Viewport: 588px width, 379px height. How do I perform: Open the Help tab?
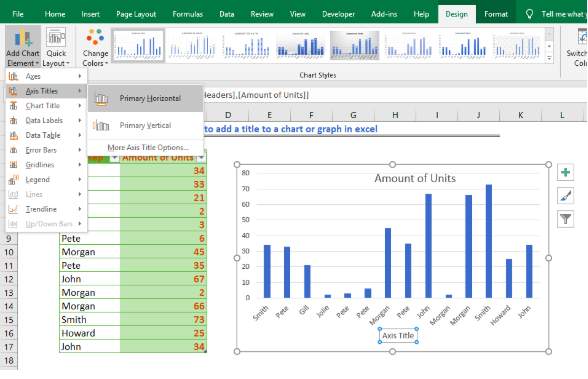tap(421, 14)
